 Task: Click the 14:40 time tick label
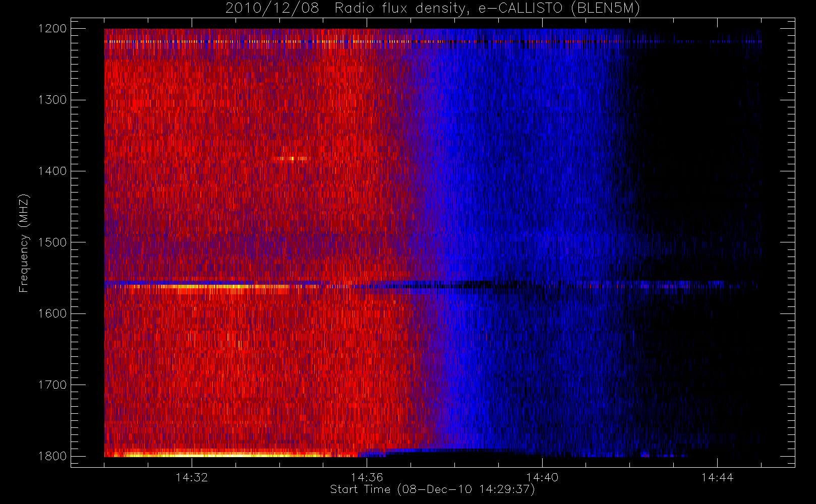542,477
